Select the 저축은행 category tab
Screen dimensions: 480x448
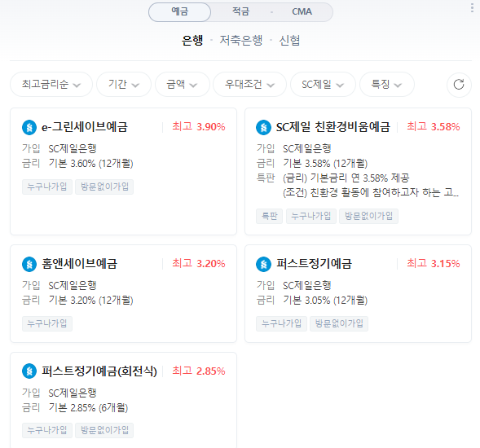(x=241, y=41)
